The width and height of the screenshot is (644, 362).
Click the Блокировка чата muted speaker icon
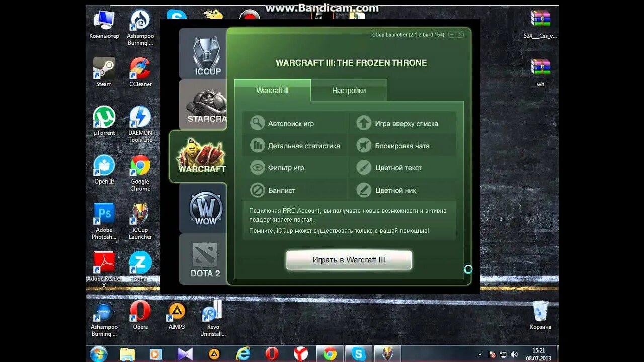point(364,146)
